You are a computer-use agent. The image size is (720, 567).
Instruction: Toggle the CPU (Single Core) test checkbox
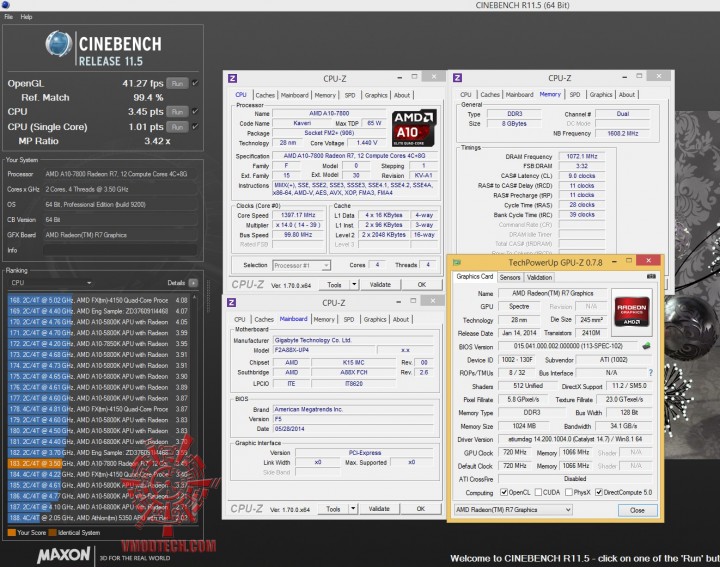click(x=195, y=126)
